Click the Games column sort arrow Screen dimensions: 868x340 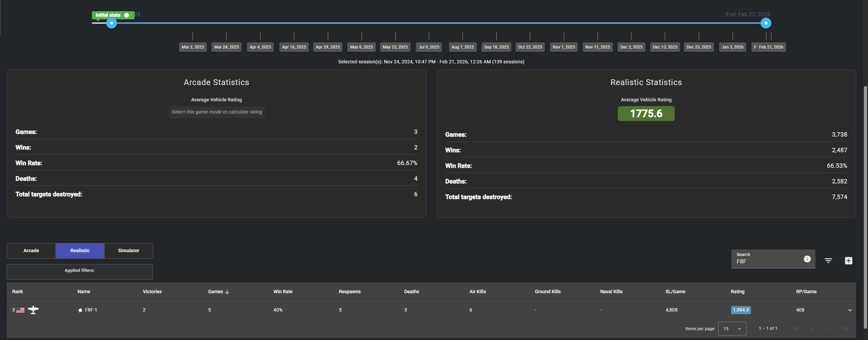227,292
